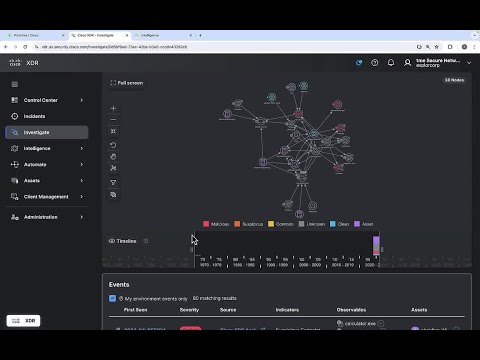Open the notifications bell
This screenshot has width=480, height=360.
[391, 63]
